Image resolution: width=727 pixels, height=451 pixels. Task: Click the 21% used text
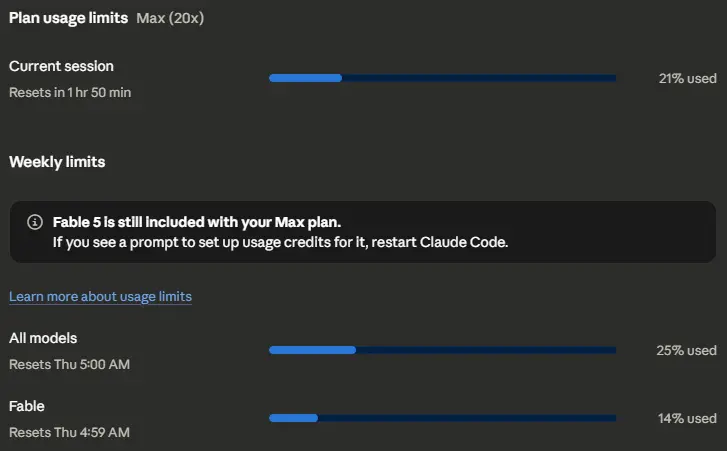[x=688, y=78]
